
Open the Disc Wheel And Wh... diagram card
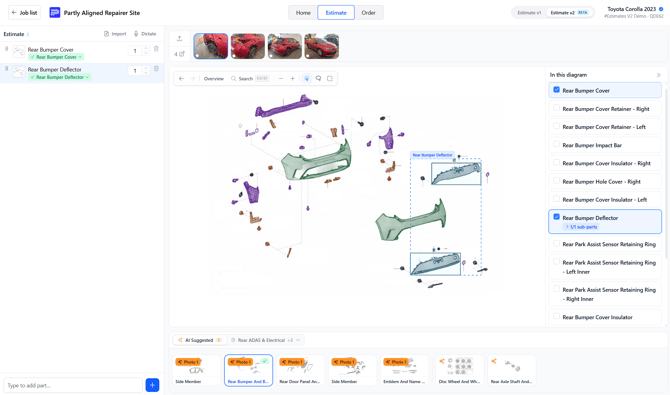pos(459,370)
